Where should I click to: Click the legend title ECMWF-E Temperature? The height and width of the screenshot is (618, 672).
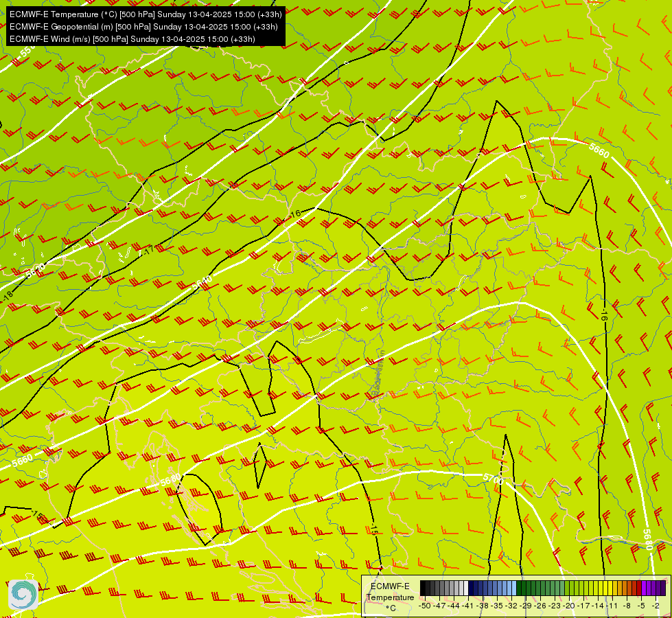point(390,592)
